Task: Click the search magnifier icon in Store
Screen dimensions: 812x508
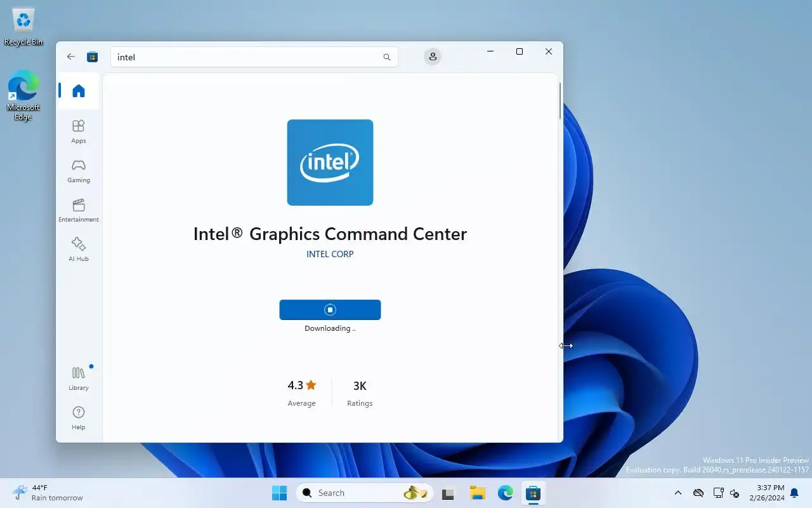Action: pos(387,57)
